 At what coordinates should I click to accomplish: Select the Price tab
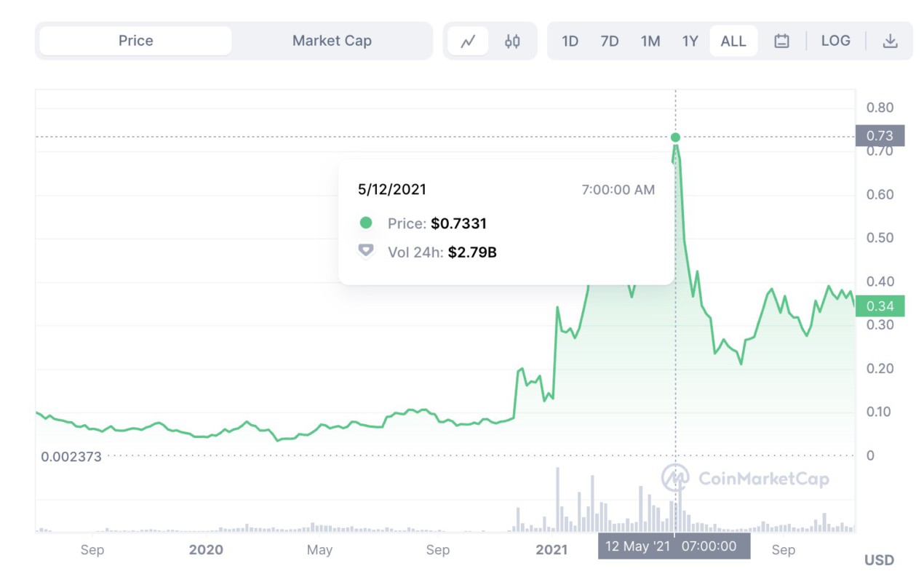pos(134,41)
